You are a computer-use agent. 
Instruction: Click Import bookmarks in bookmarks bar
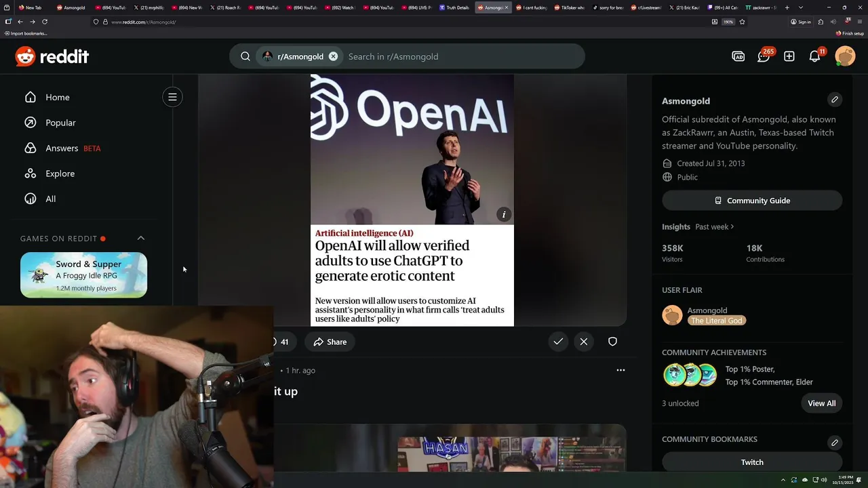click(26, 33)
